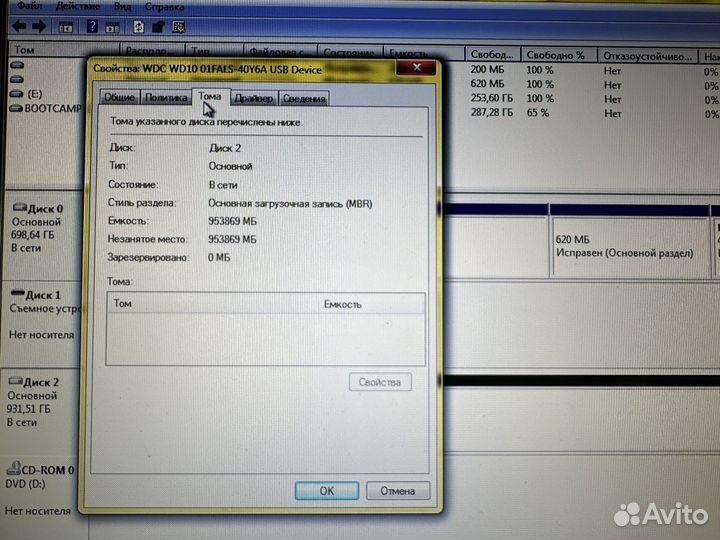
Task: Sort by the Свободно % column header
Action: (559, 55)
